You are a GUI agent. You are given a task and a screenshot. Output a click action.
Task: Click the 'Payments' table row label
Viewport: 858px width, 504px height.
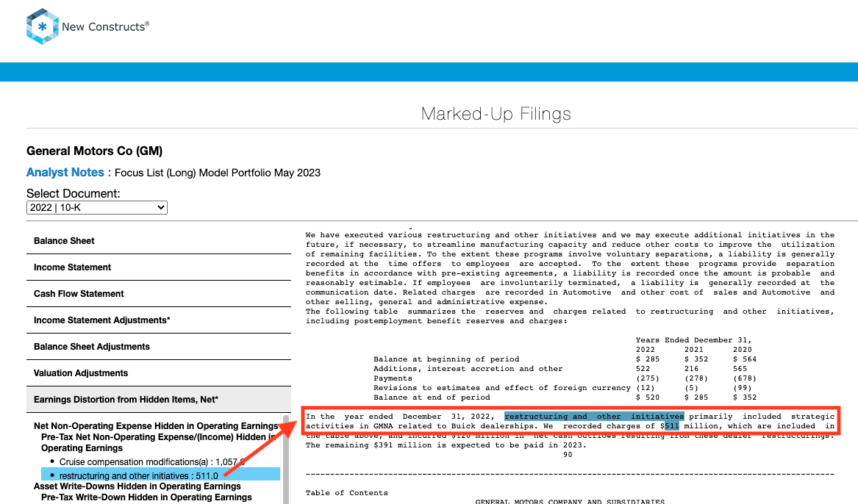[x=393, y=378]
